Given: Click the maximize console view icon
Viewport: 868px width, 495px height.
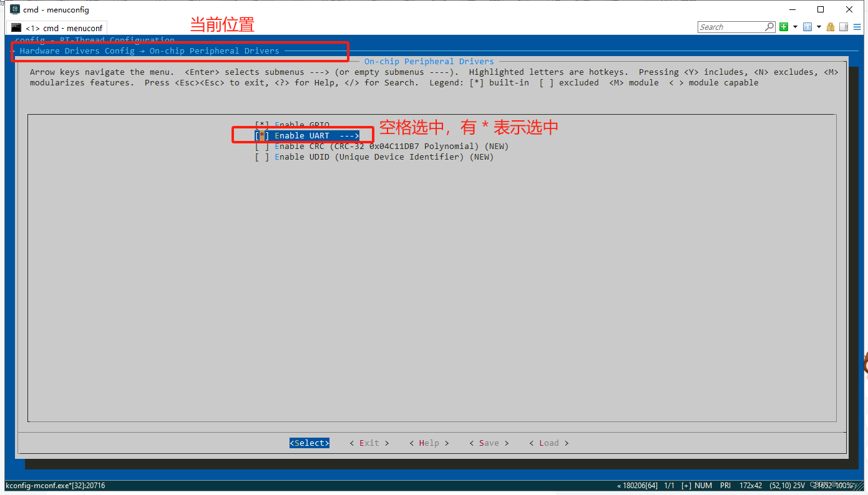Looking at the screenshot, I should click(844, 27).
